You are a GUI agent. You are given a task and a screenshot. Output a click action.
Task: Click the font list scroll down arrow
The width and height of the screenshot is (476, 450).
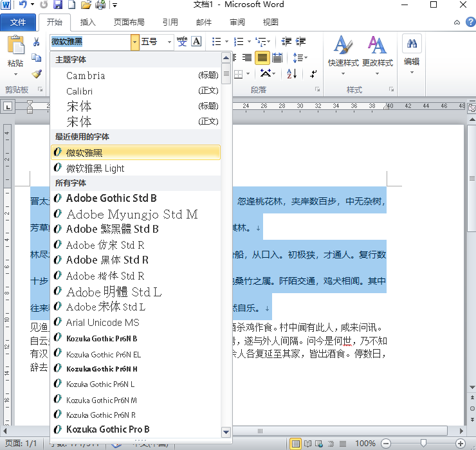pos(226,432)
